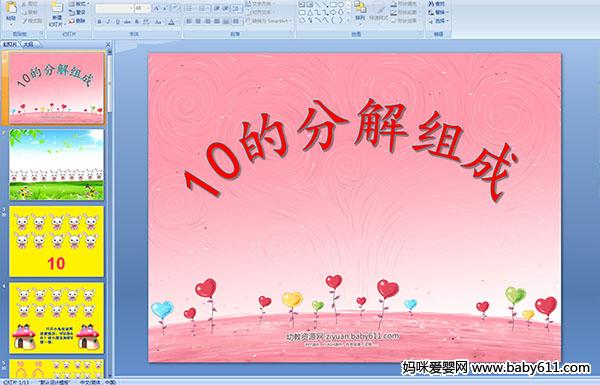Click the Replace button in Editing group
The image size is (600, 385).
tap(438, 12)
